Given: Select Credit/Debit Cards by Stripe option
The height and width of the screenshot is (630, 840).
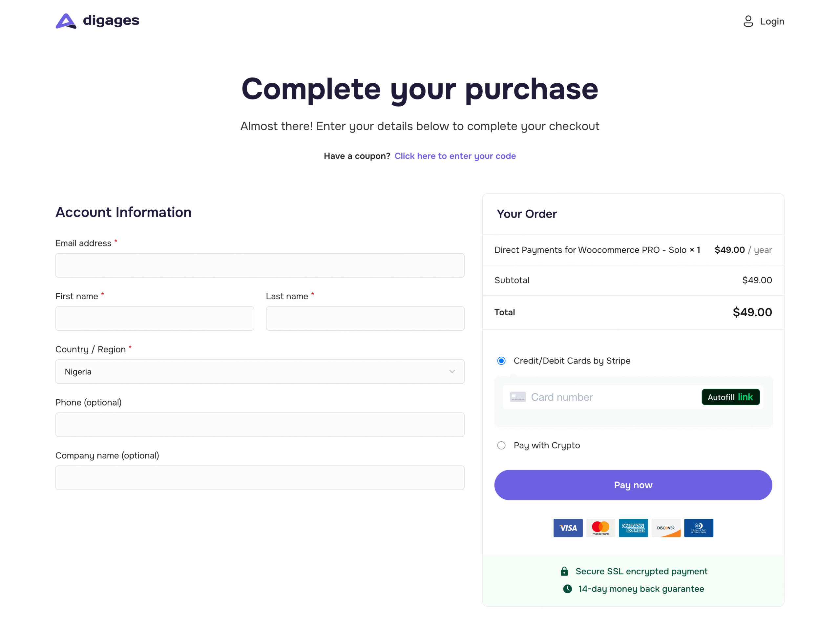Looking at the screenshot, I should coord(501,361).
